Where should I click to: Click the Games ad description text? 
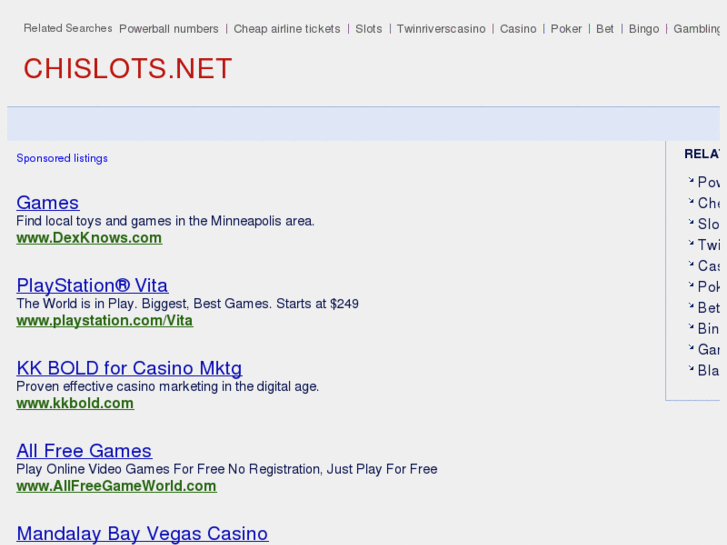pos(165,221)
